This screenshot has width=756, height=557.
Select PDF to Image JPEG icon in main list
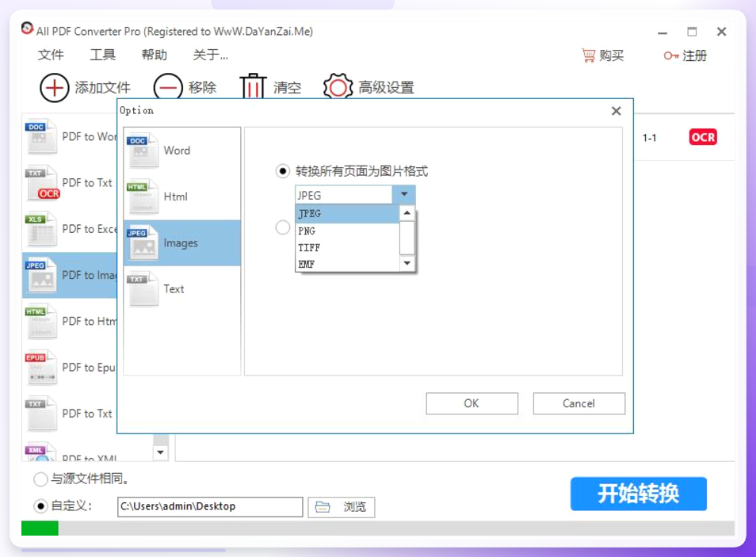[x=41, y=276]
